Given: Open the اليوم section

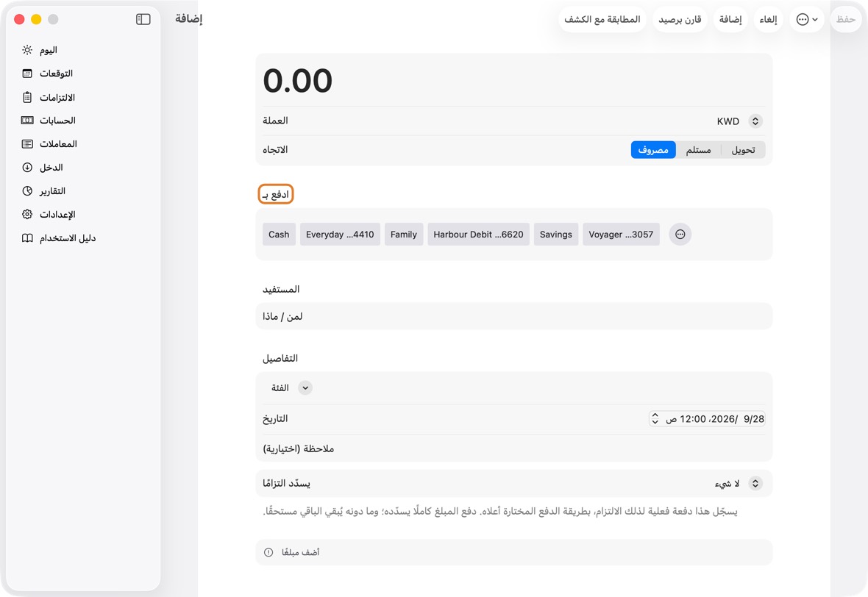Looking at the screenshot, I should click(x=48, y=50).
